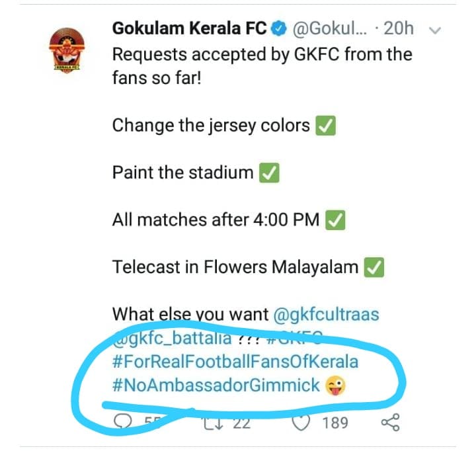Click the blue verified badge
Image resolution: width=476 pixels, height=451 pixels.
tap(279, 28)
